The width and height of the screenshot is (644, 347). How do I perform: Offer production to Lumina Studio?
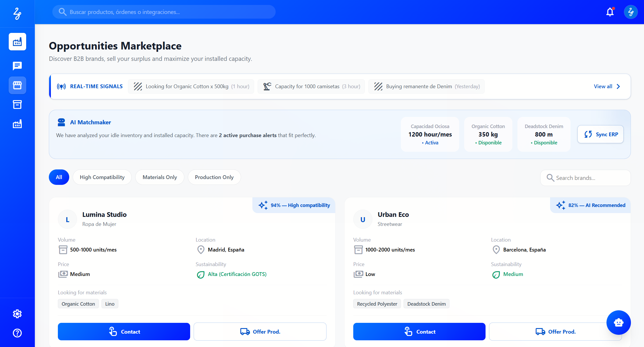point(260,332)
